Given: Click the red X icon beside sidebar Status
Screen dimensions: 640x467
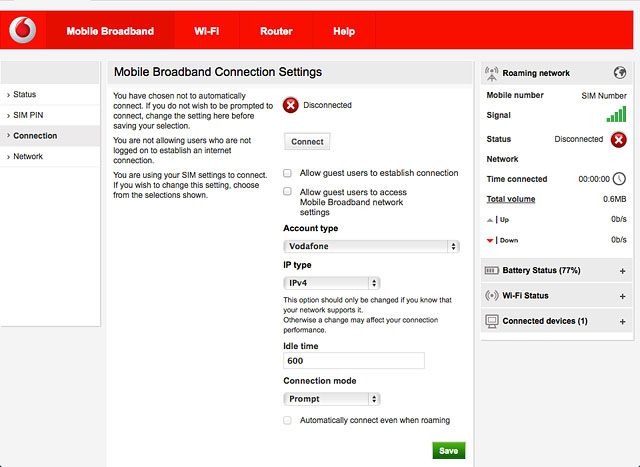Looking at the screenshot, I should (618, 140).
